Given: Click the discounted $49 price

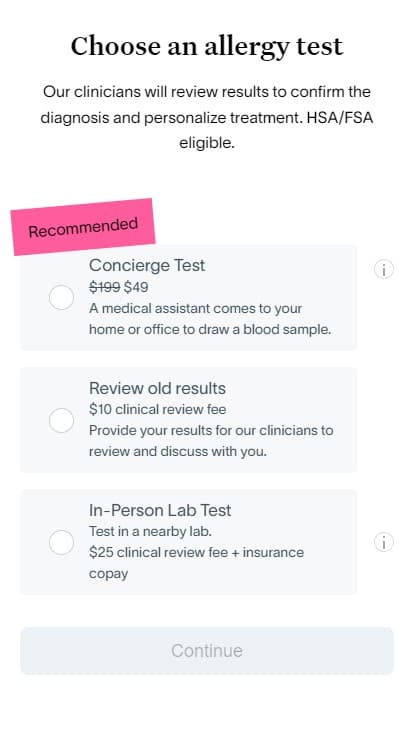Looking at the screenshot, I should tap(136, 287).
